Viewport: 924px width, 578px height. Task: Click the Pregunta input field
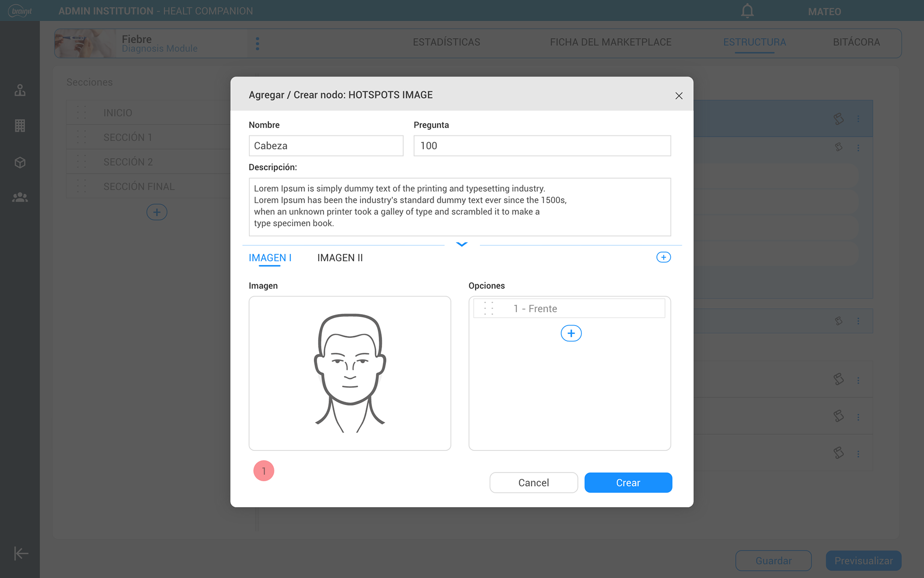coord(542,145)
